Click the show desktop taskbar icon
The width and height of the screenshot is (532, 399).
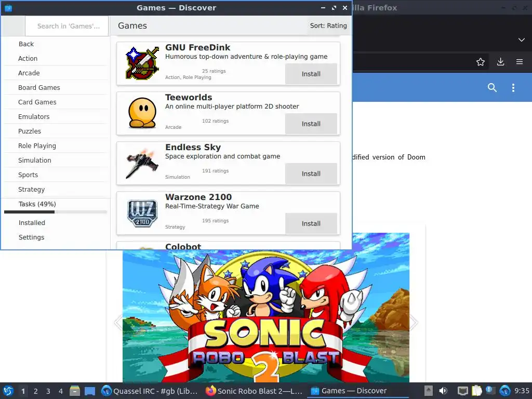pyautogui.click(x=89, y=391)
